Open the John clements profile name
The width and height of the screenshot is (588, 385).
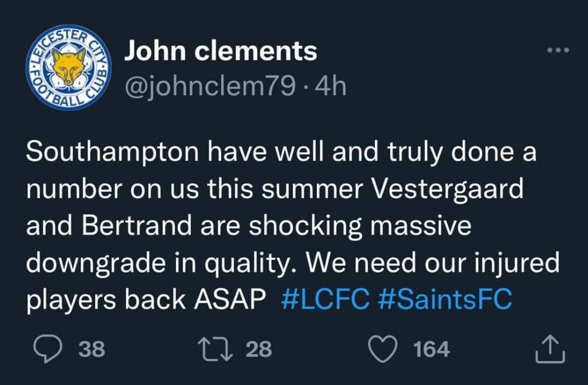tap(220, 52)
